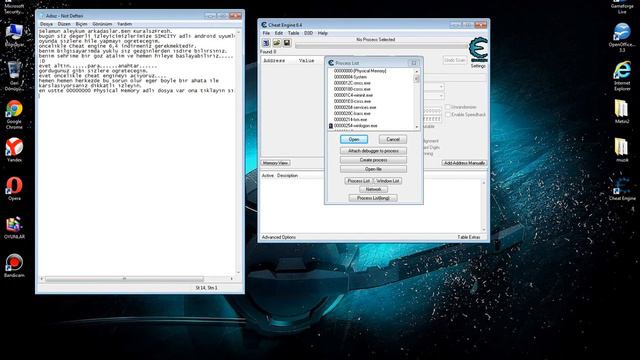Open the Biçim menu in Notepad

pos(81,24)
